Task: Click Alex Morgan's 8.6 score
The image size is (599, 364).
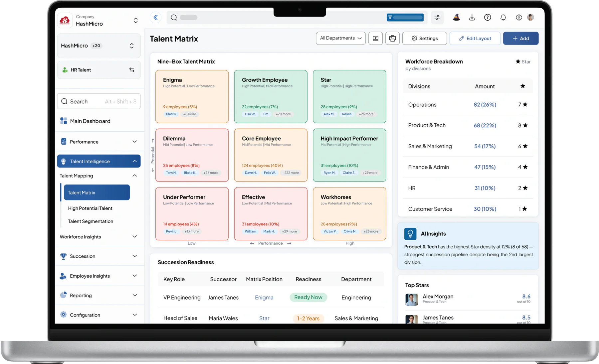Action: (x=526, y=297)
